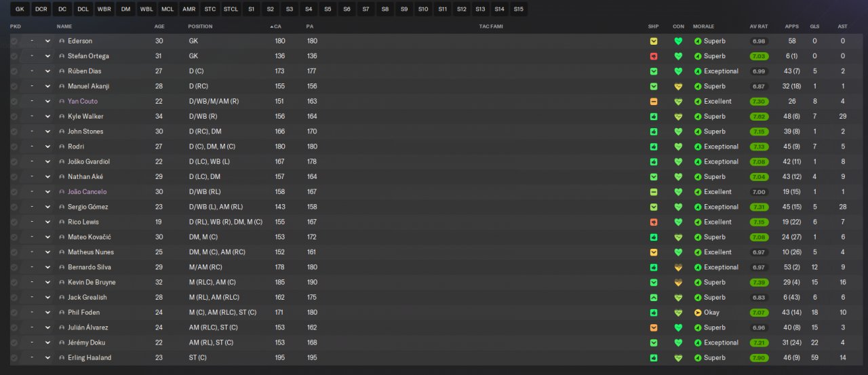Click Nathan Aké's morale arrow icon

698,177
